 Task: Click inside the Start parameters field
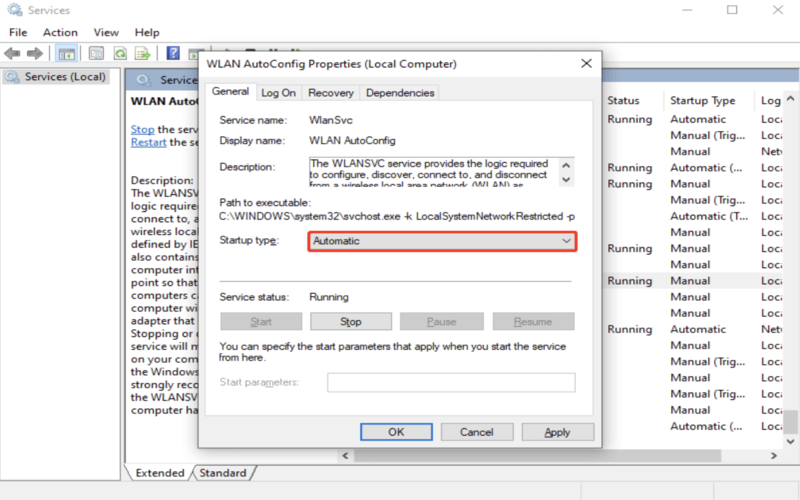tap(451, 382)
